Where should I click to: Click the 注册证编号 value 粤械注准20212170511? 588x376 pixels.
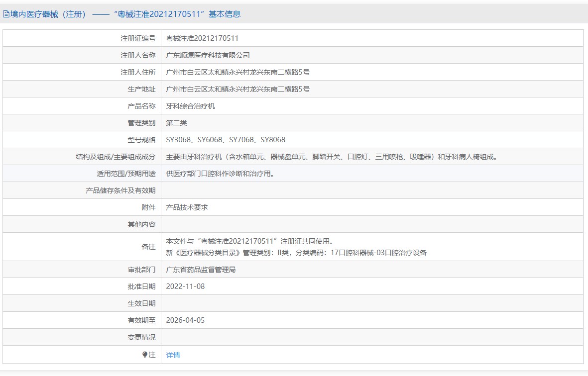point(202,38)
